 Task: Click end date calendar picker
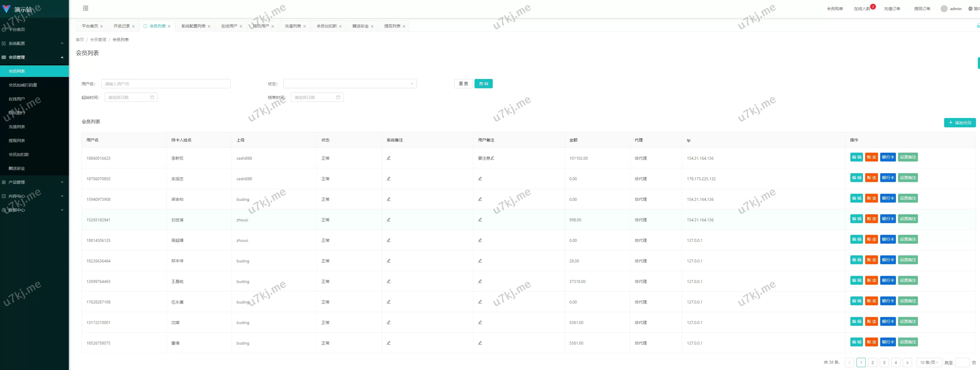(x=338, y=97)
